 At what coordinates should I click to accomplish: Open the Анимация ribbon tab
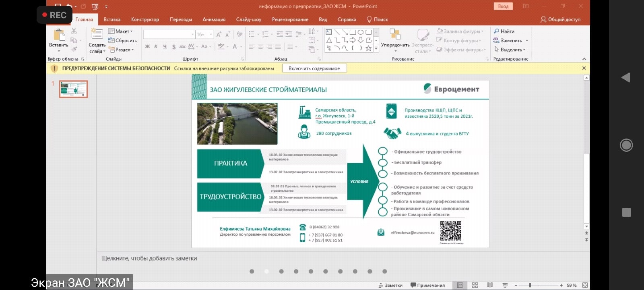(x=214, y=19)
